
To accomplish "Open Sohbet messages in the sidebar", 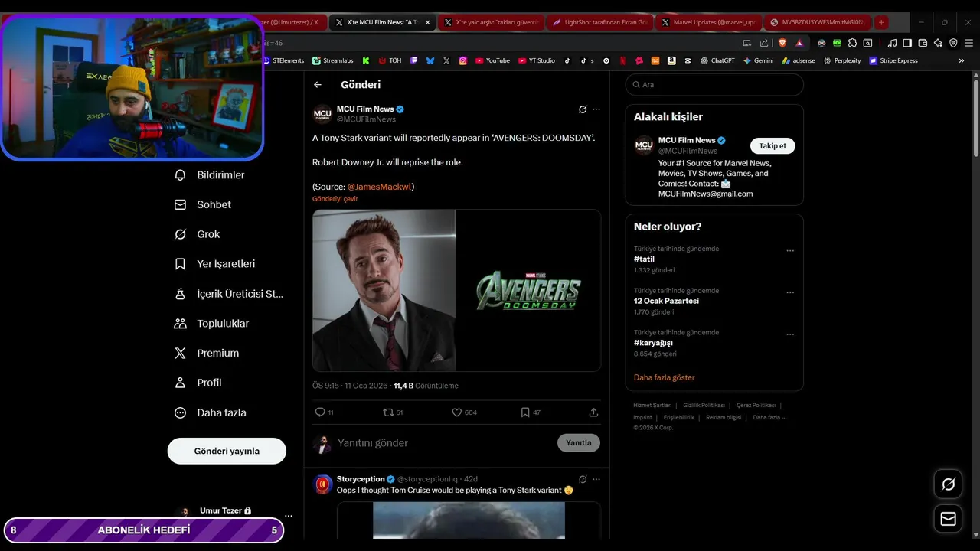I will click(203, 205).
